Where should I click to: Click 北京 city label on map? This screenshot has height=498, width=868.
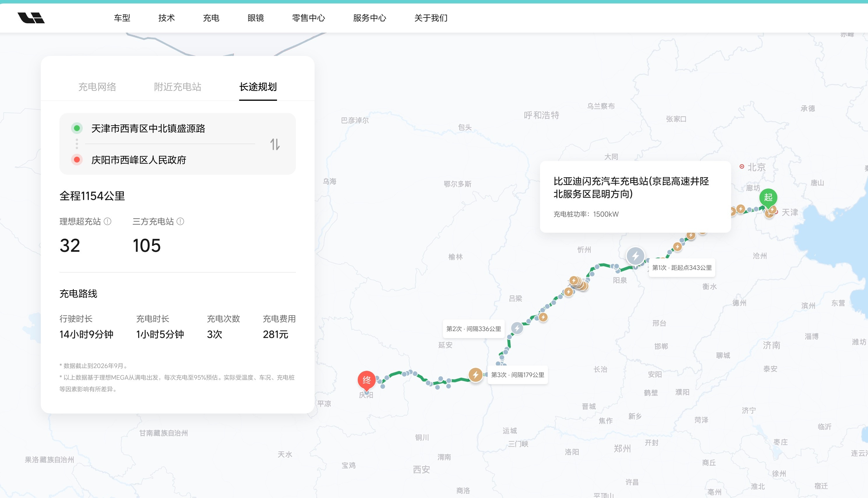click(756, 167)
